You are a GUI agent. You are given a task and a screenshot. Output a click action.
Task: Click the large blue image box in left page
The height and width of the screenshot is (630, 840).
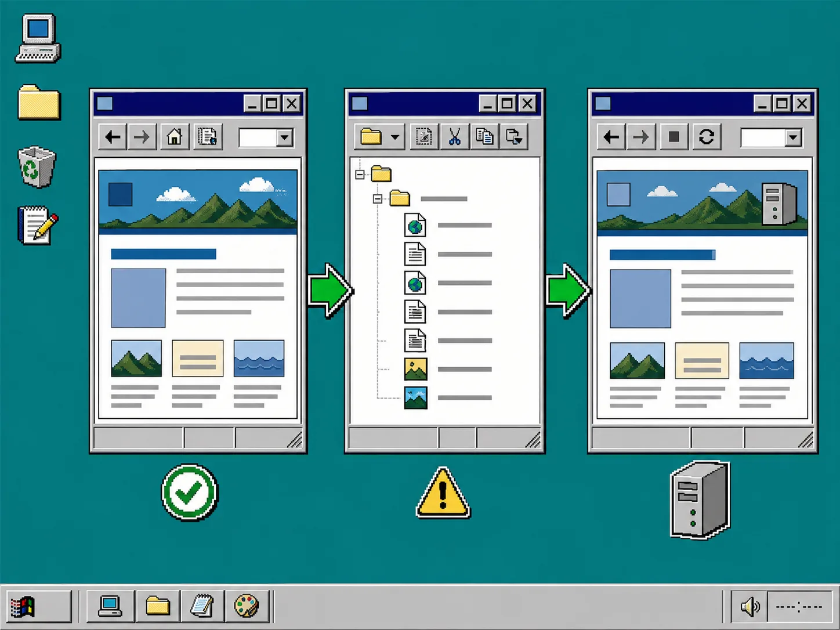[138, 298]
